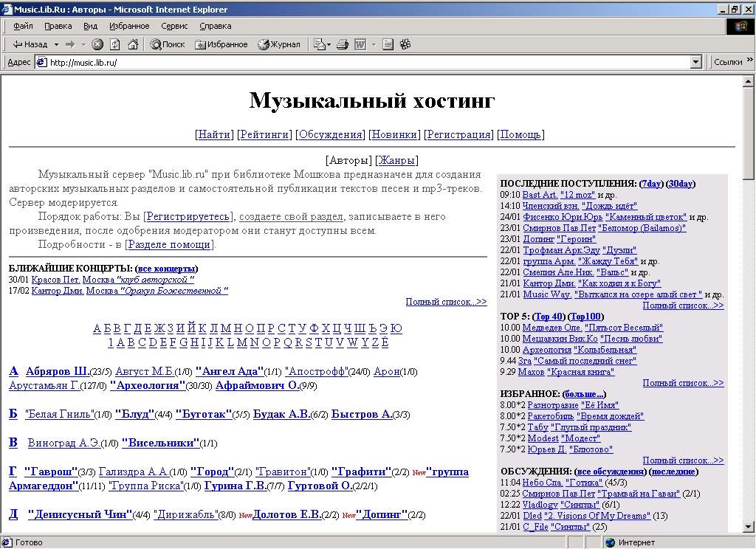Go to the Home page icon

[x=133, y=44]
